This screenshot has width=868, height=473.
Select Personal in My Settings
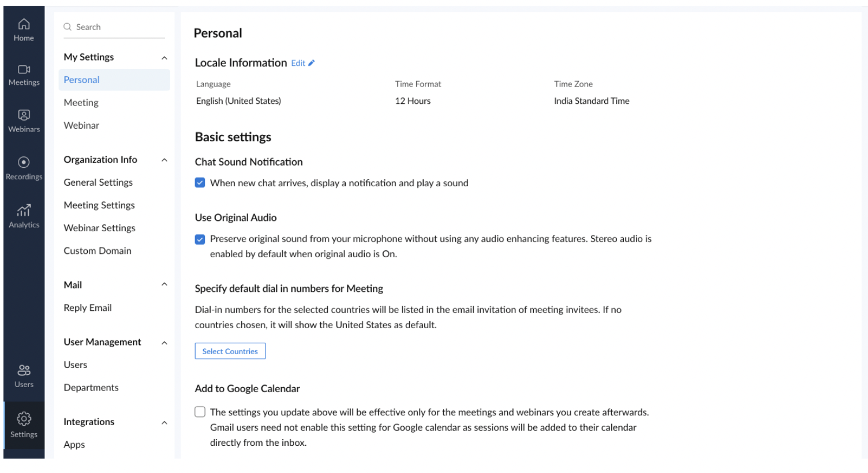pos(114,80)
